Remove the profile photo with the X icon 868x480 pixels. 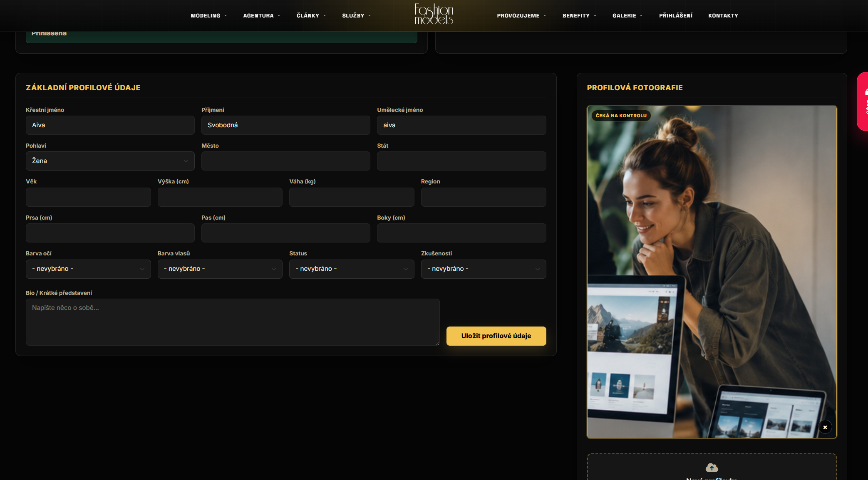coord(825,427)
